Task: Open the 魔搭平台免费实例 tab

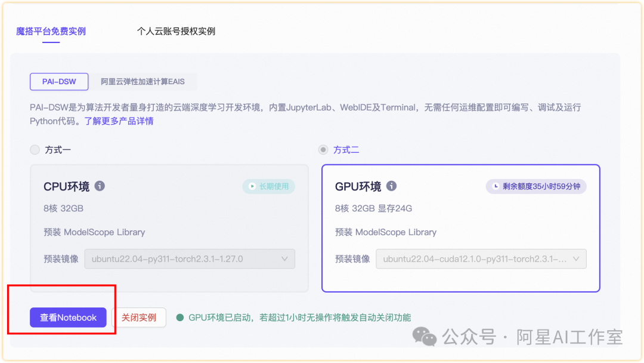Action: click(51, 31)
